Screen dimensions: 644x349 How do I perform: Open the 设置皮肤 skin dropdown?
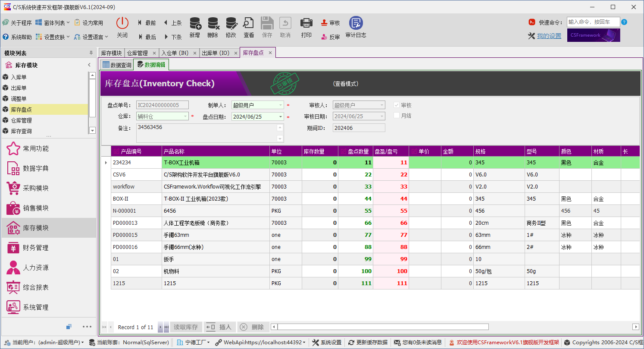[x=53, y=37]
